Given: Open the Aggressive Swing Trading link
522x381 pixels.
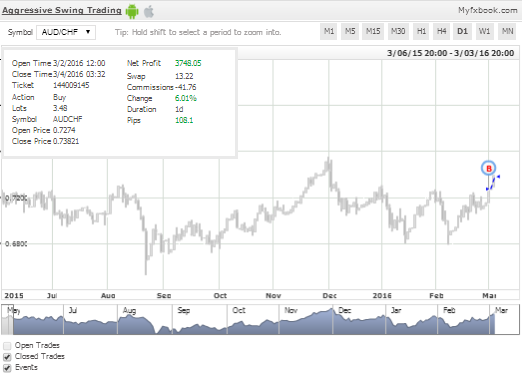Looking at the screenshot, I should (62, 10).
